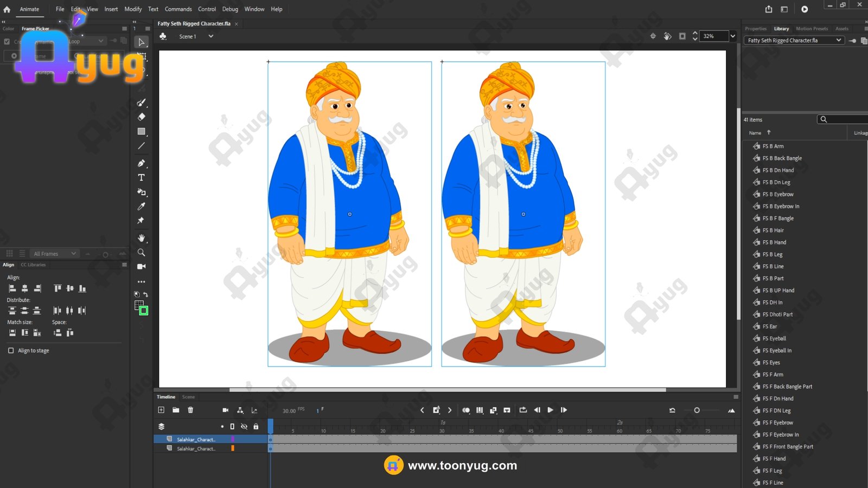Open the Insert menu
The image size is (868, 488).
click(111, 9)
